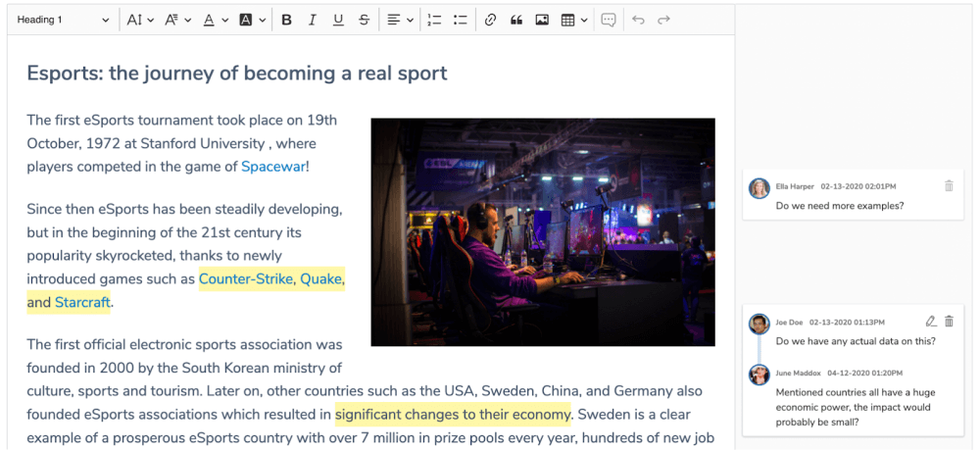
Task: Click Joe Doe's avatar
Action: 759,324
